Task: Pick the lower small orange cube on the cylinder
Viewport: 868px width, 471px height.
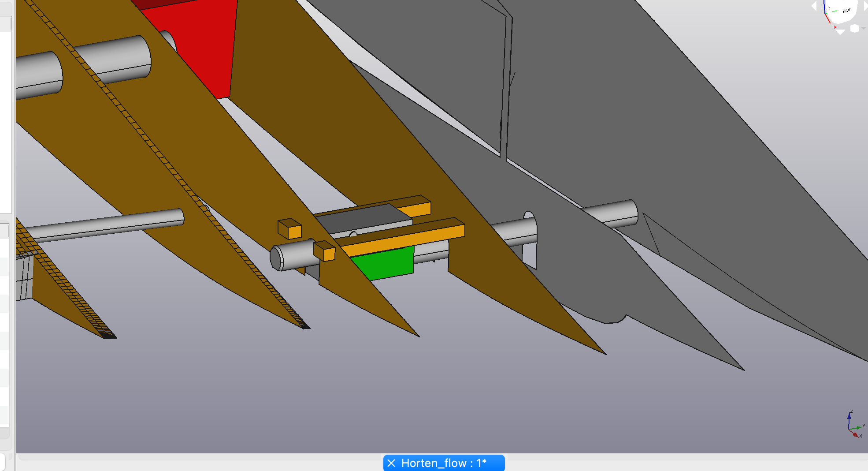Action: 325,251
